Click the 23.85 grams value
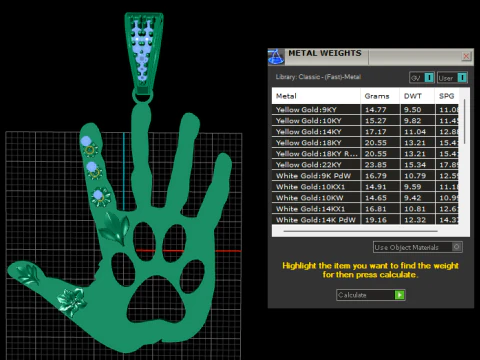 (376, 165)
